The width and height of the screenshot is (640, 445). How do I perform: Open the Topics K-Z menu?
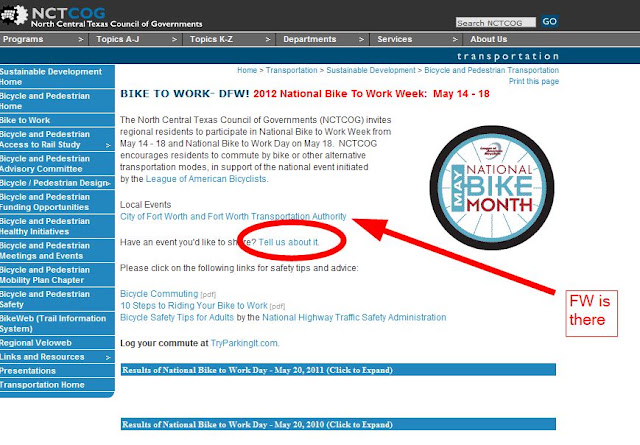tap(211, 39)
